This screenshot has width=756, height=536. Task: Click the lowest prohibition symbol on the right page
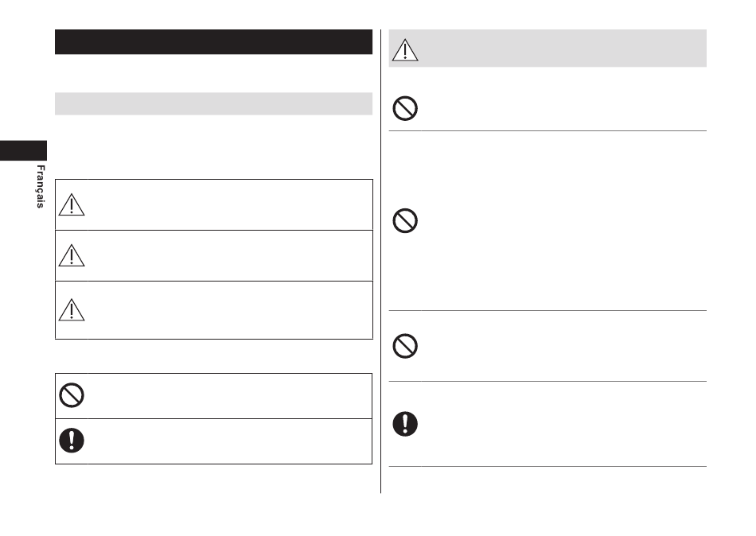point(405,346)
